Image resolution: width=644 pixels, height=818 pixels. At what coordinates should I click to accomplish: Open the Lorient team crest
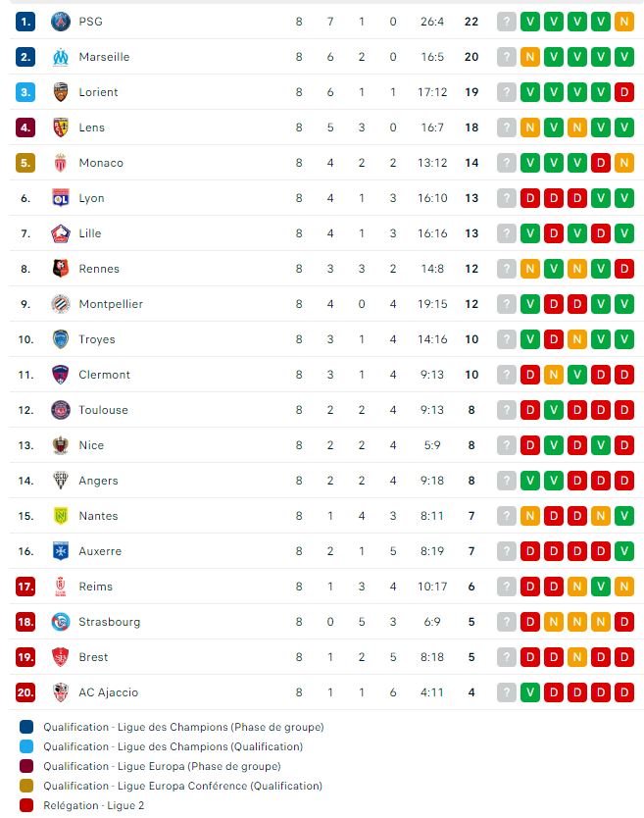coord(61,92)
